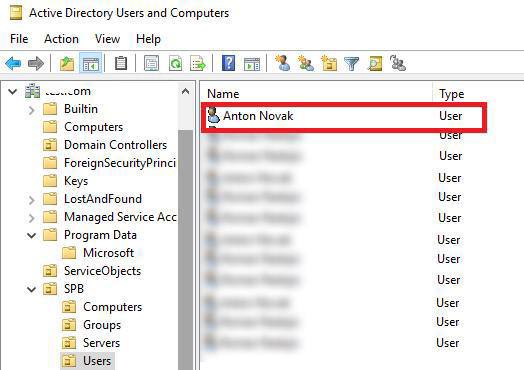
Task: Click the tree pane vertical scrollbar thumb
Action: click(185, 250)
